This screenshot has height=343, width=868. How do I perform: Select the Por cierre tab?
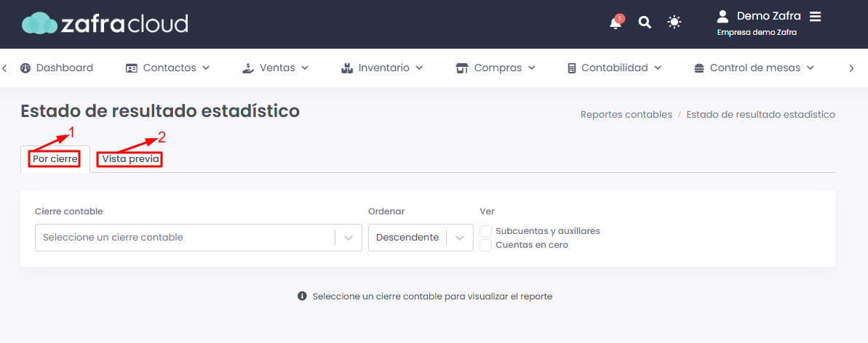click(x=55, y=159)
